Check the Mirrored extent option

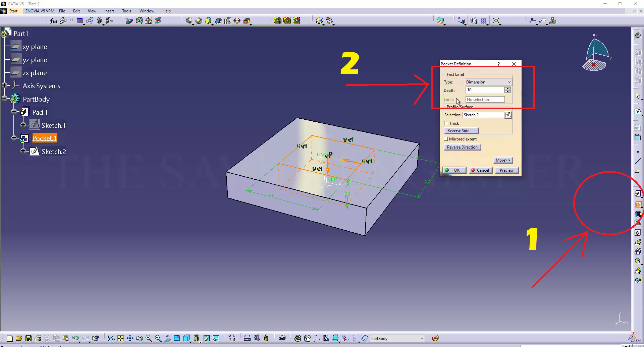tap(446, 139)
